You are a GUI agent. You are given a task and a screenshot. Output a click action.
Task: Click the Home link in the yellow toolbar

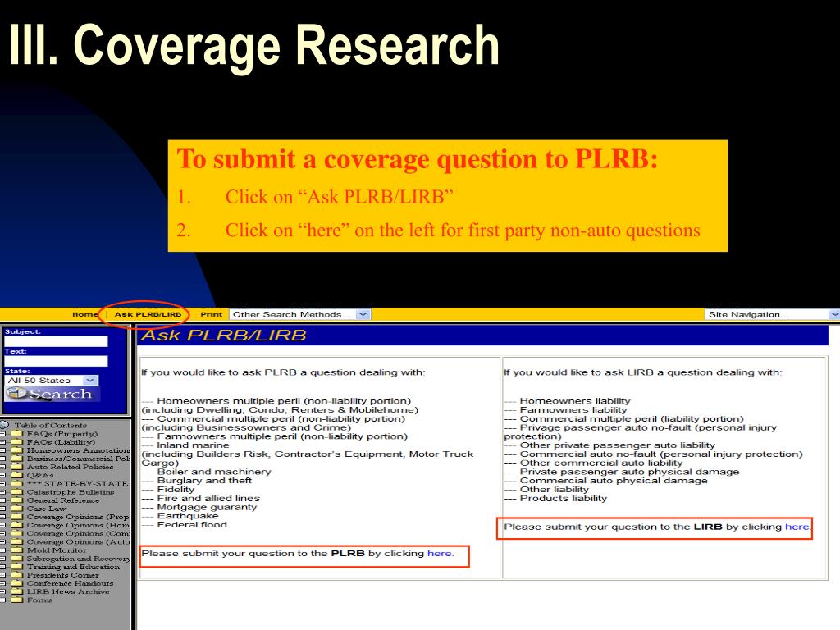coord(84,314)
